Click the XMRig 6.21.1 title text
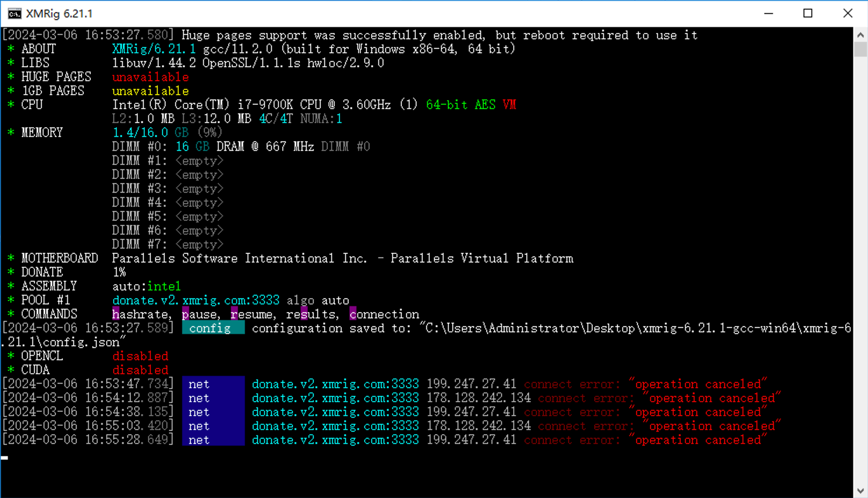 59,14
